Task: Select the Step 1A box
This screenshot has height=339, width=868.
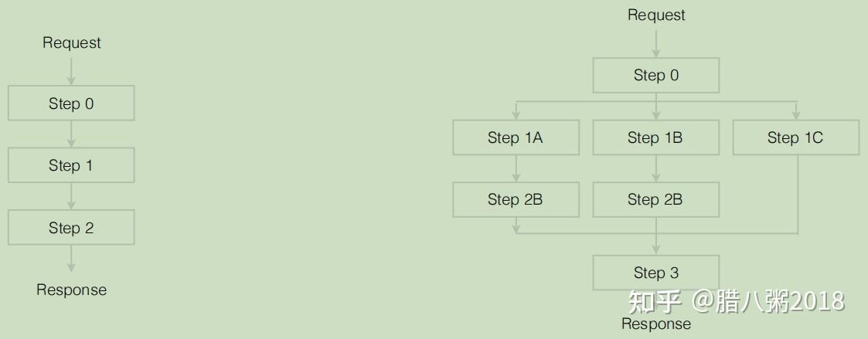Action: [x=516, y=137]
